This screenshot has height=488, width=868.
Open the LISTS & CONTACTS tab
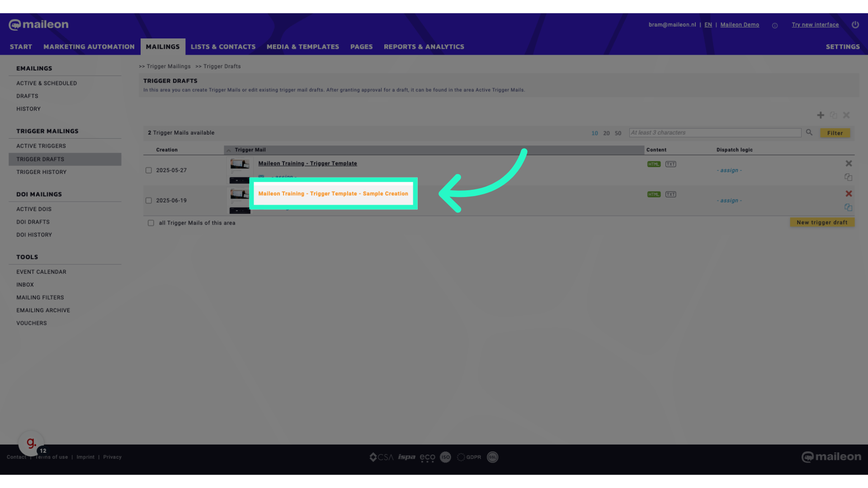click(223, 47)
